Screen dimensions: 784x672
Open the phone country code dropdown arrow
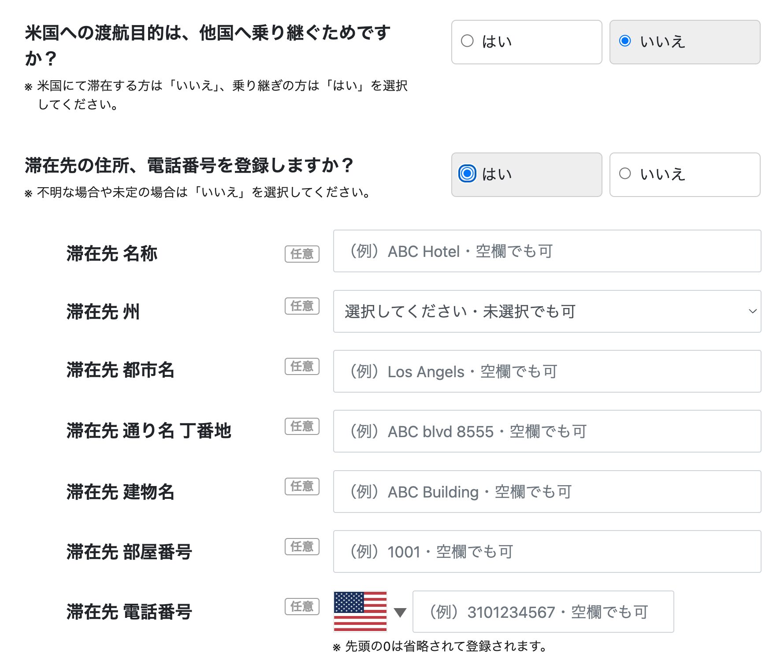point(400,613)
